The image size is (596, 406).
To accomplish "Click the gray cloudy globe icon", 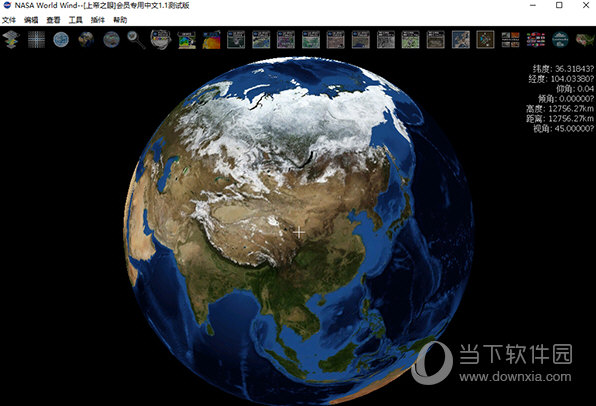I will (111, 39).
